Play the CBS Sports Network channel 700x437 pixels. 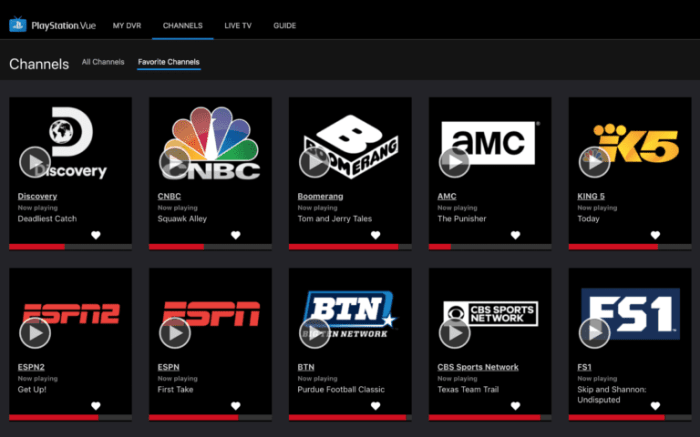click(x=454, y=333)
